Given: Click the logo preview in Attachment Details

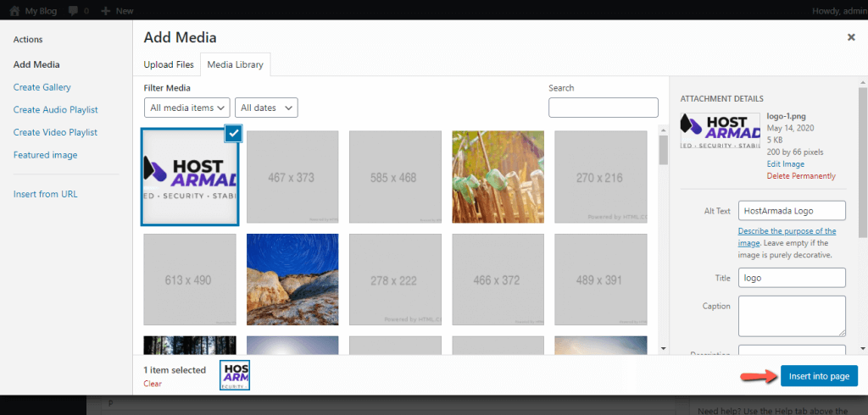Looking at the screenshot, I should [x=721, y=130].
